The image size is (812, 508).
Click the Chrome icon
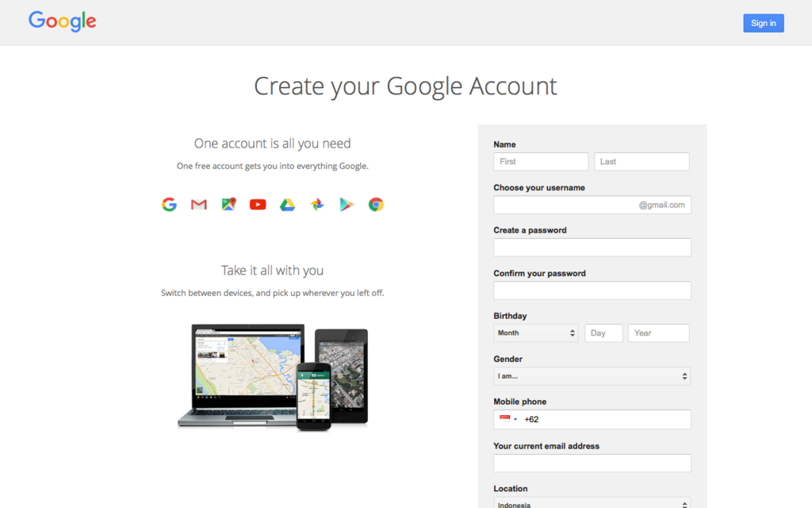click(376, 205)
